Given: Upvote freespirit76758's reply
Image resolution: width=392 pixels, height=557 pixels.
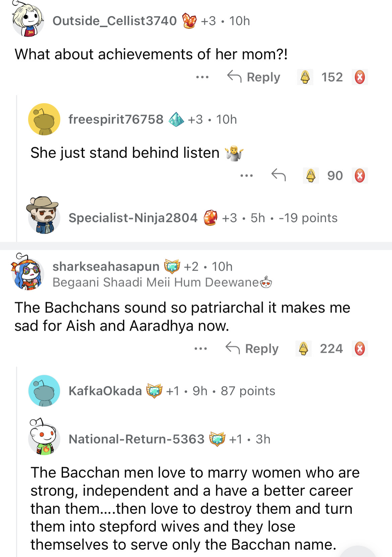Looking at the screenshot, I should [311, 176].
